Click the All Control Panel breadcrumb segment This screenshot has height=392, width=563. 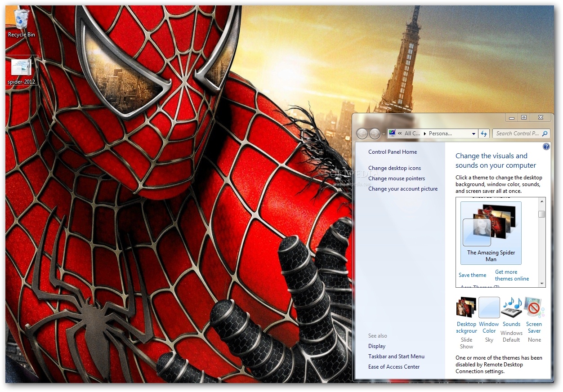click(x=412, y=134)
